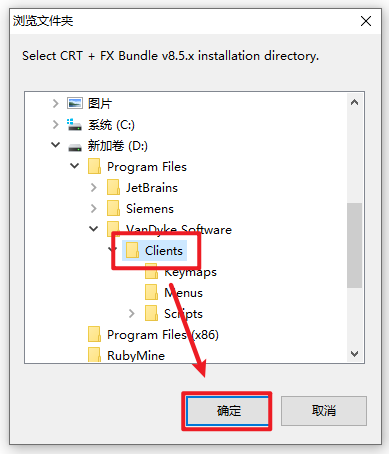The image size is (389, 454).
Task: Click the scrollbar up arrow
Action: coord(354,102)
